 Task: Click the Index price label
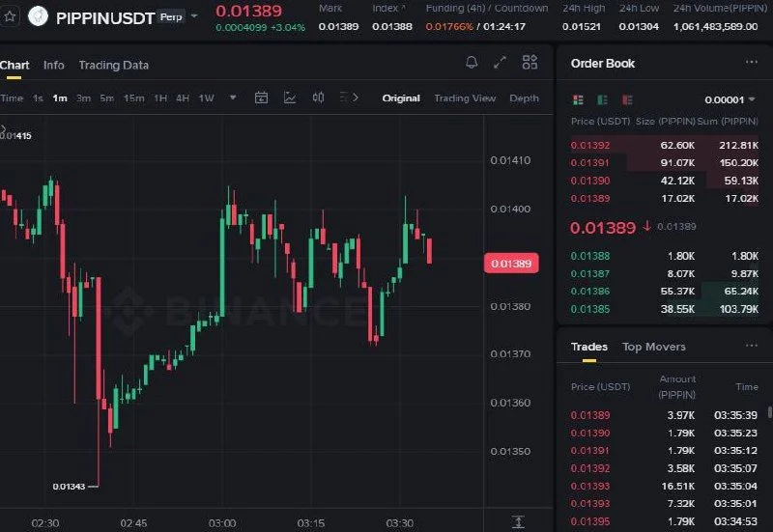pos(388,9)
